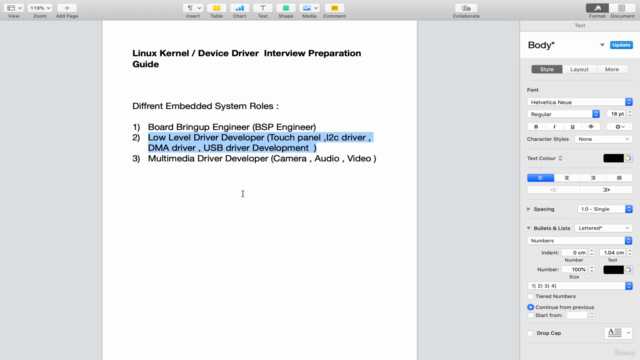Screen dimensions: 640x360
Task: Switch to the Layout tab
Action: point(579,69)
